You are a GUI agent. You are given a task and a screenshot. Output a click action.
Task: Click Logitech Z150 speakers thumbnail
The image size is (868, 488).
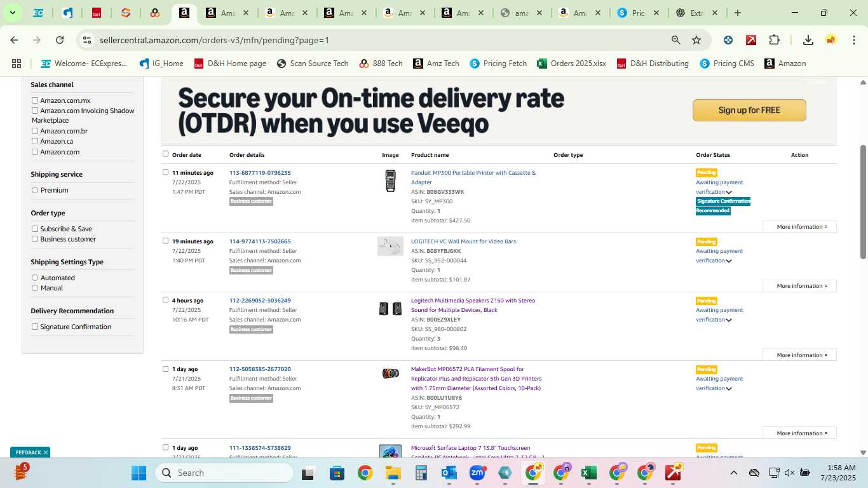[390, 309]
